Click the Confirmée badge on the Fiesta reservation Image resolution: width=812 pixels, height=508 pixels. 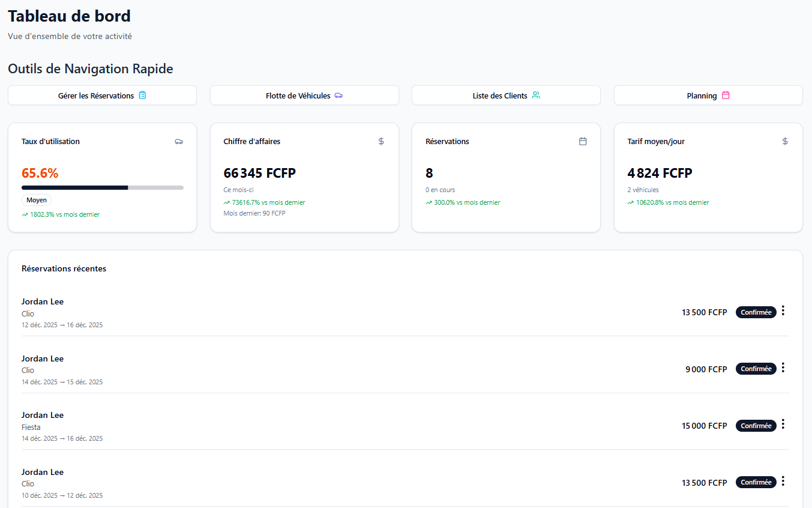756,425
